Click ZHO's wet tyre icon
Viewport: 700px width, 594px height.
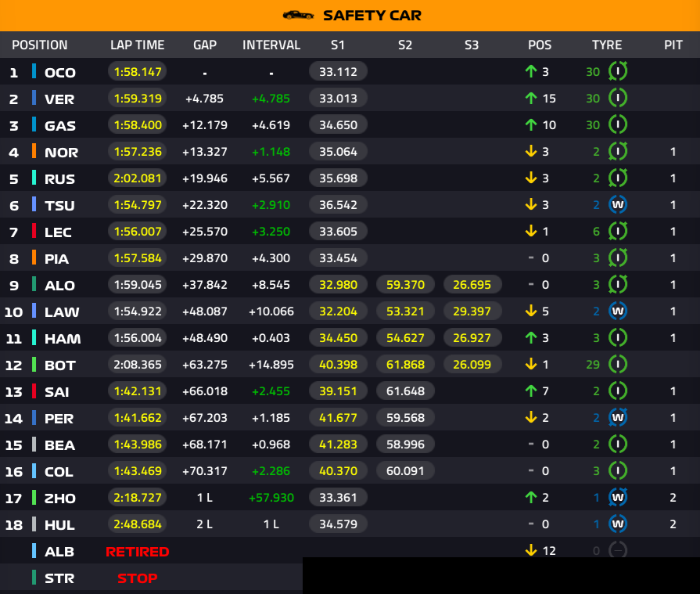[618, 498]
